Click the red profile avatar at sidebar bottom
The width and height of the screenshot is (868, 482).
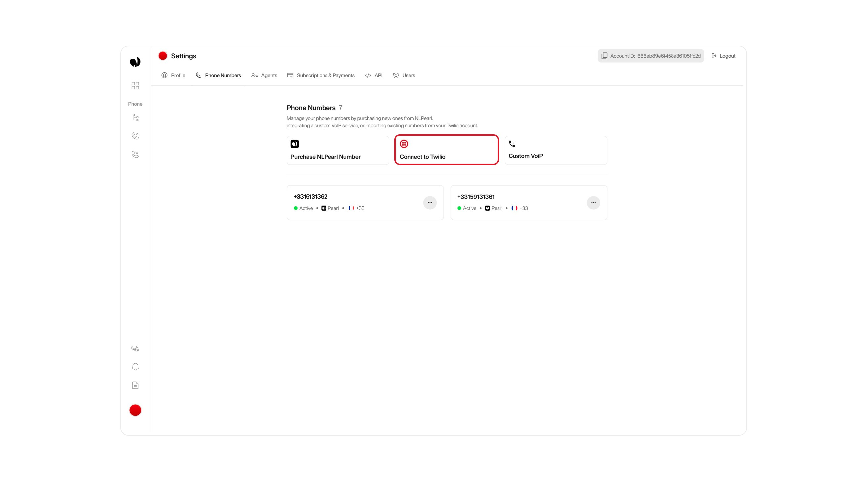pyautogui.click(x=135, y=410)
